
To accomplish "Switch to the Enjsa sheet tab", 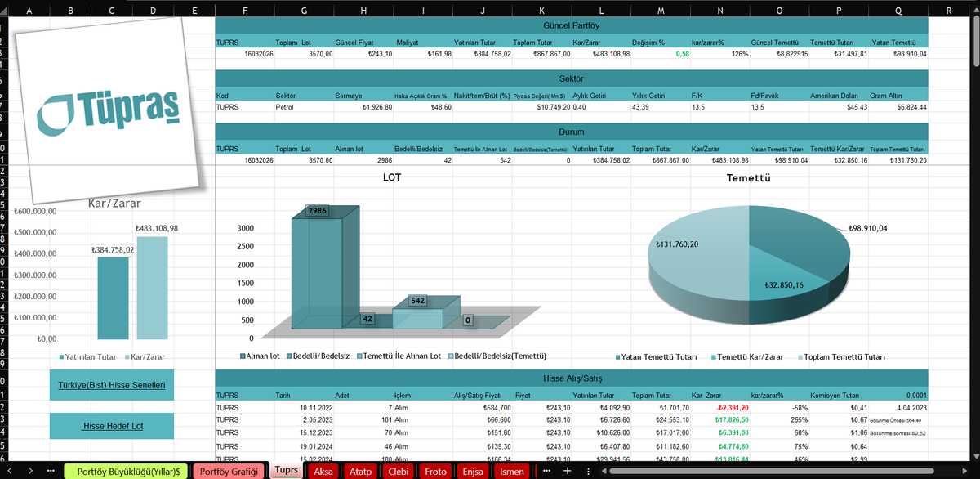I will point(473,471).
